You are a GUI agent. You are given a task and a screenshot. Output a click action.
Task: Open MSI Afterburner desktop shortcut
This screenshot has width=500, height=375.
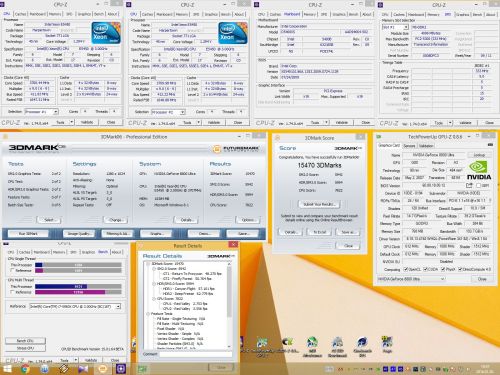(x=312, y=347)
